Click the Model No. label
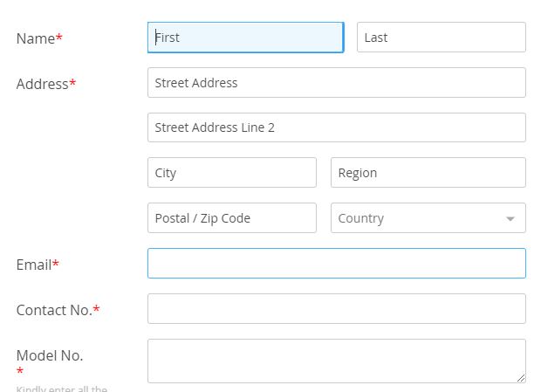Viewport: 534px width, 392px height. (50, 355)
